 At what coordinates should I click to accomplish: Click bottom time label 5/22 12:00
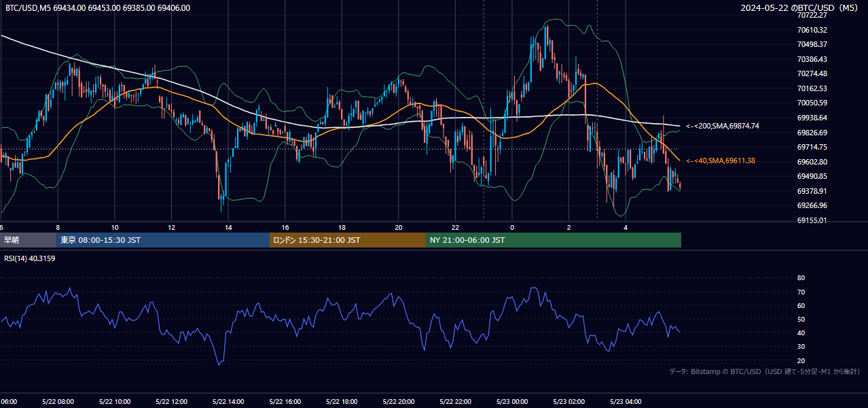tap(171, 401)
